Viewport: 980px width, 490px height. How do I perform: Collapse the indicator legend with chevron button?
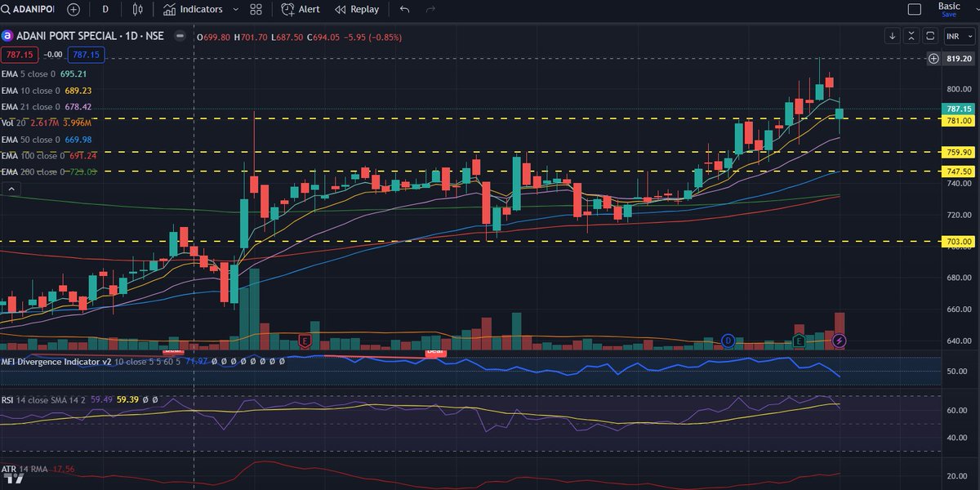pyautogui.click(x=11, y=189)
